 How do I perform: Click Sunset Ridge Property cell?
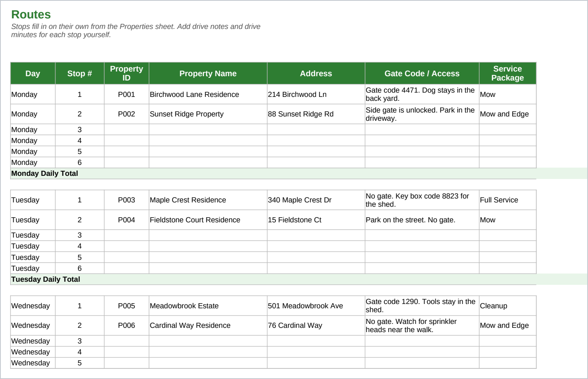coord(208,114)
